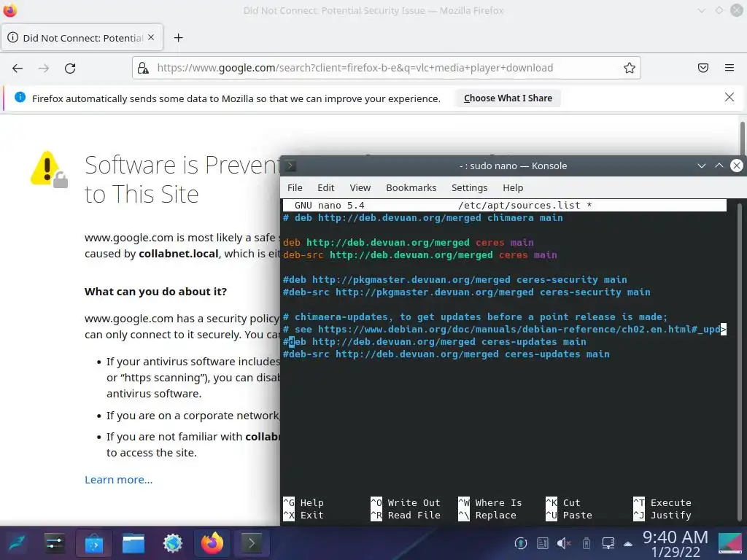Viewport: 747px width, 560px height.
Task: Open the Konsole Bookmarks menu
Action: (x=411, y=187)
